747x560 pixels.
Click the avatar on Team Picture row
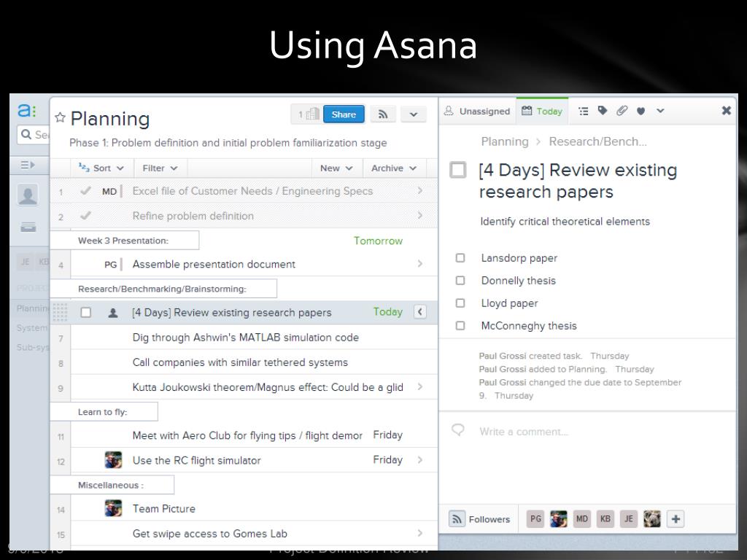113,508
